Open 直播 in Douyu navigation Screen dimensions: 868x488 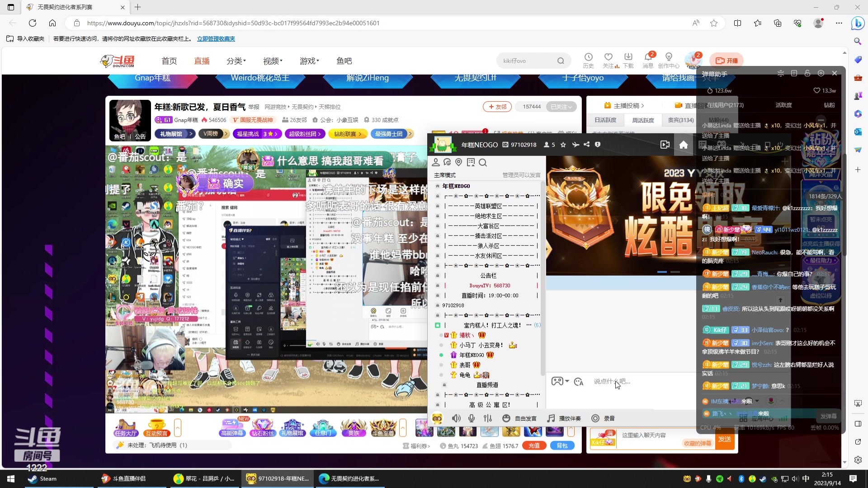[x=202, y=61]
